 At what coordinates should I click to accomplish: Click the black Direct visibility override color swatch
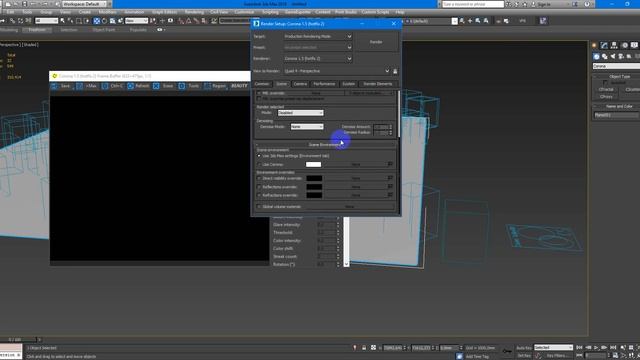pyautogui.click(x=314, y=178)
